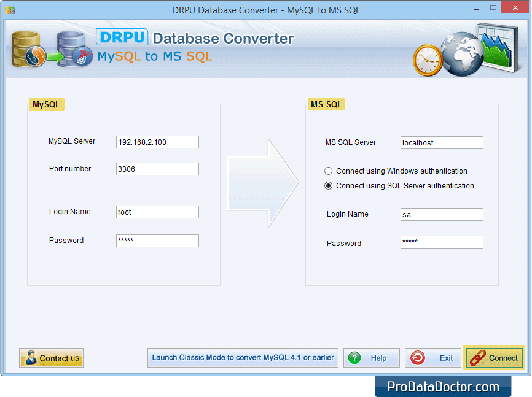Click the MS SQL group label
This screenshot has width=532, height=397.
tap(326, 104)
